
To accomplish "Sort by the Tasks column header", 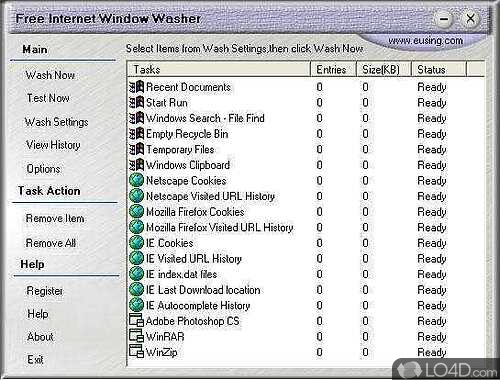I will click(x=219, y=69).
